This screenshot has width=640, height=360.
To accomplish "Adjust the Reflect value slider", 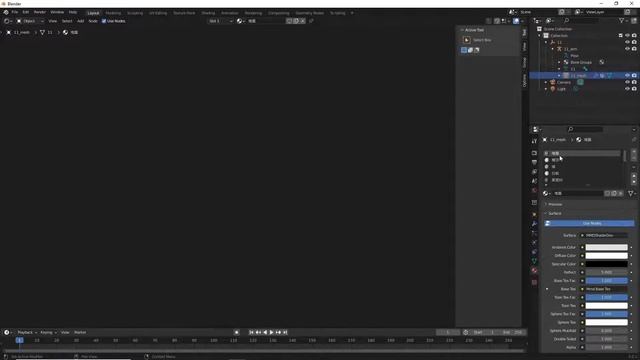I will coord(607,272).
